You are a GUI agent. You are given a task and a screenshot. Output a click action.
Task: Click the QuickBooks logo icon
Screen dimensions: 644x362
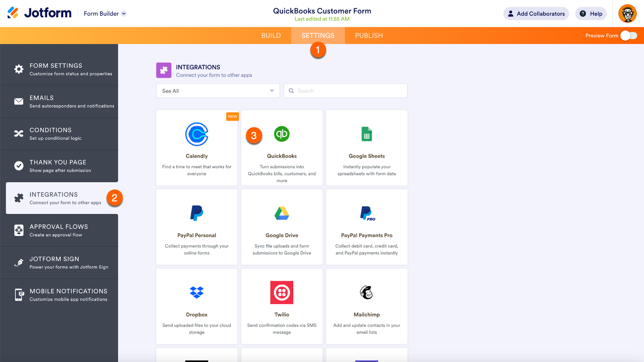click(x=282, y=134)
